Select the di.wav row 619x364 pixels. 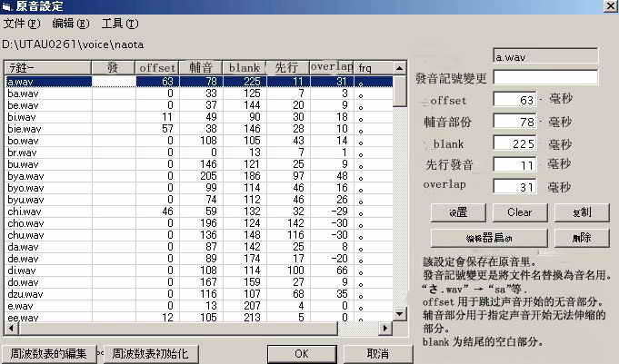coord(199,271)
